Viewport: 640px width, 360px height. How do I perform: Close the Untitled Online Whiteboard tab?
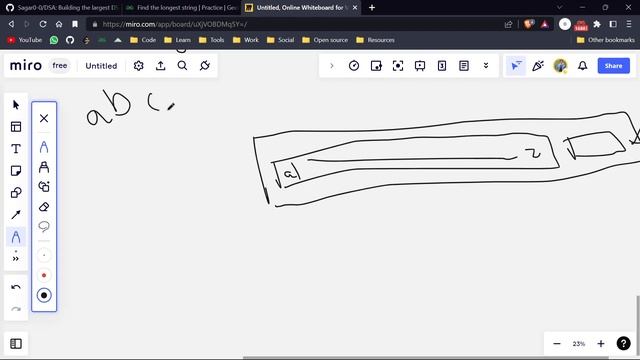[x=355, y=7]
